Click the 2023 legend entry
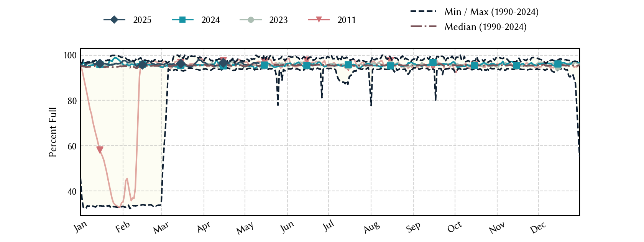Image resolution: width=644 pixels, height=242 pixels. (x=264, y=20)
